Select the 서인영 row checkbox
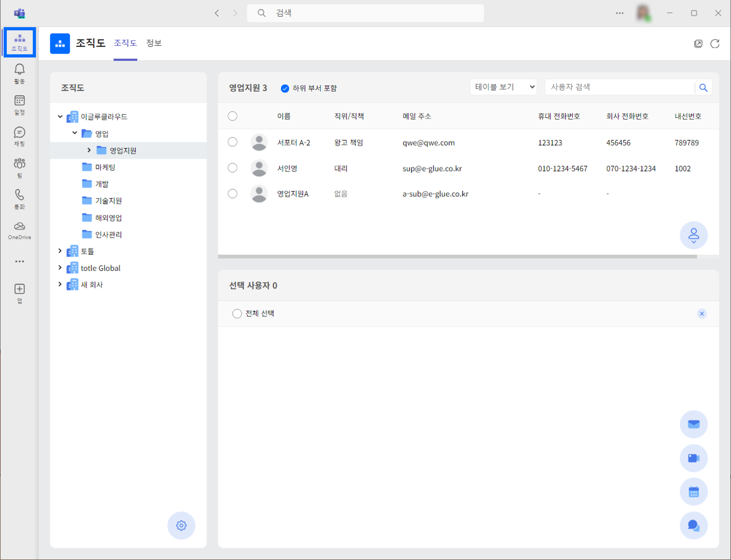Screen dimensions: 731x560 pyautogui.click(x=232, y=168)
